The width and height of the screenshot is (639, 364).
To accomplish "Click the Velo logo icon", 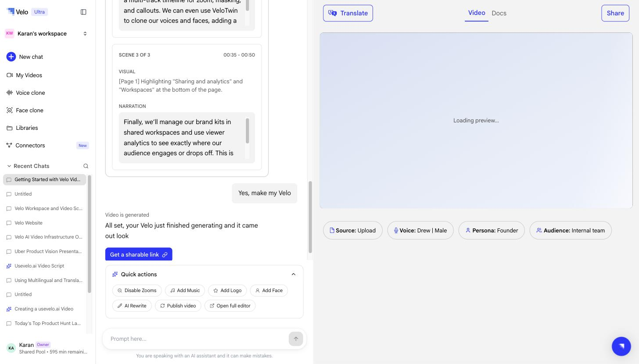I will 11,11.
